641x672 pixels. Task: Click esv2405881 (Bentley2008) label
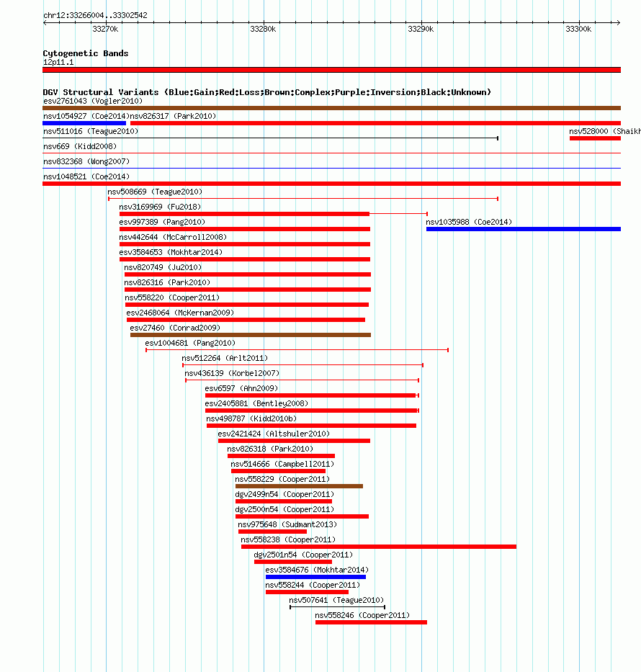coord(256,404)
